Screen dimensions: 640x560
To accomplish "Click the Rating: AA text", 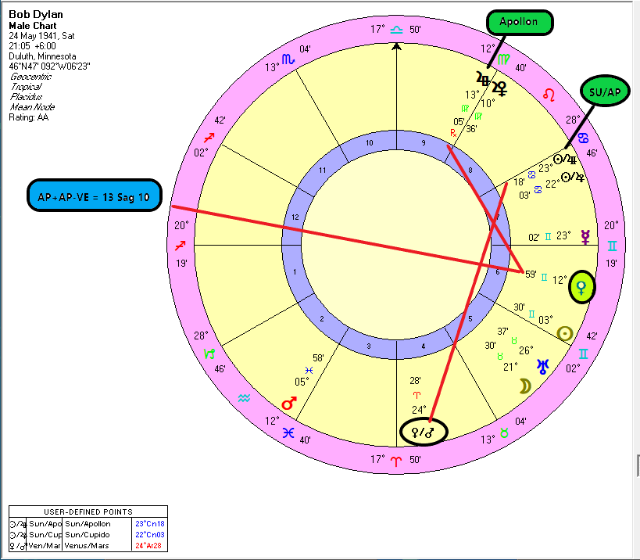I will [29, 117].
